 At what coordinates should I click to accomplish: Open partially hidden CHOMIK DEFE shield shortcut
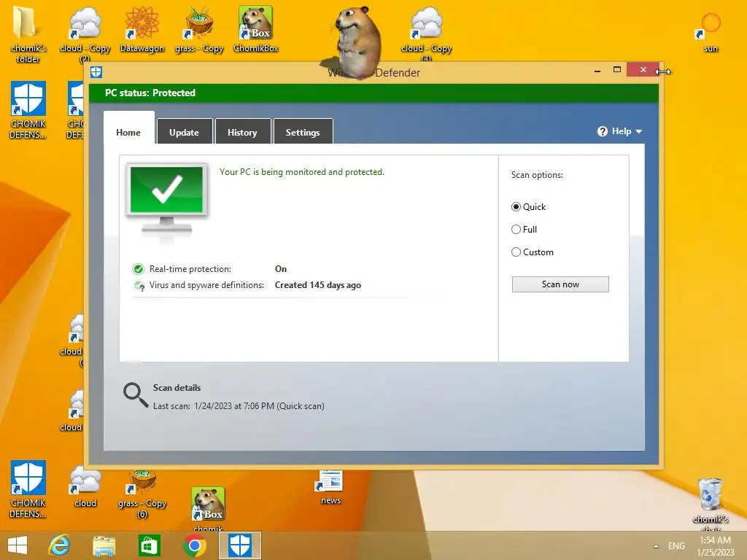tap(75, 109)
